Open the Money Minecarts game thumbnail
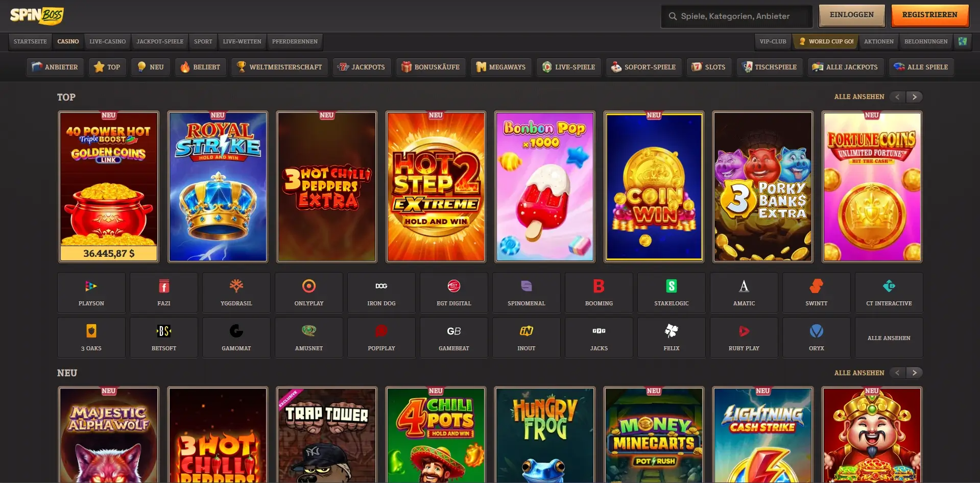This screenshot has height=483, width=980. click(654, 435)
